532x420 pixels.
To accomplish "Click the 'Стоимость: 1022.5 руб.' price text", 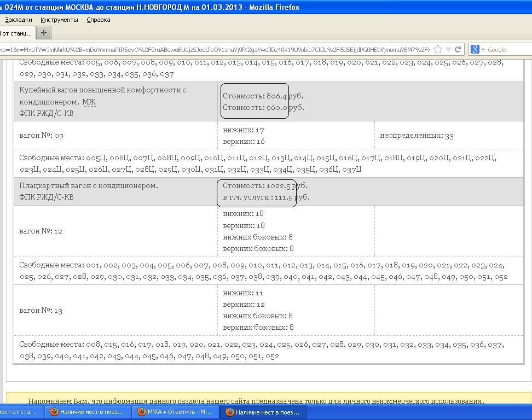I will pos(265,186).
